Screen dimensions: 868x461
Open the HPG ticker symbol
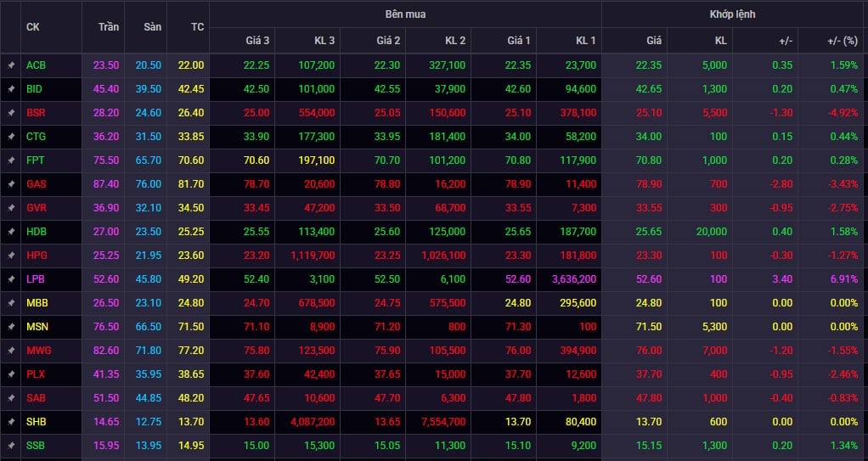(37, 256)
